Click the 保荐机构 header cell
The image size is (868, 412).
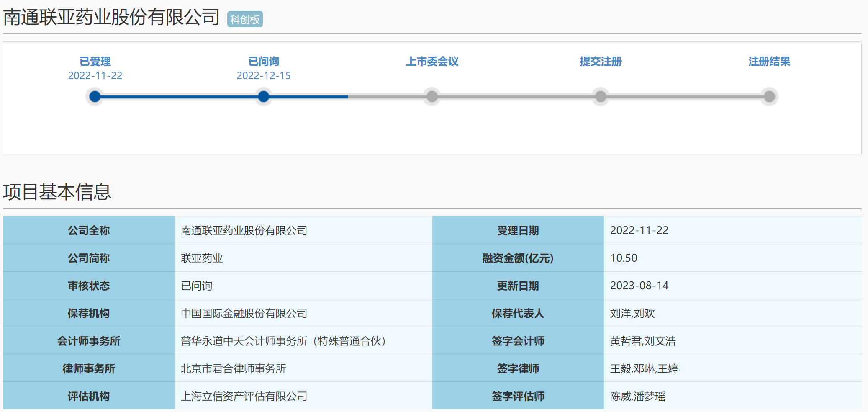[89, 313]
